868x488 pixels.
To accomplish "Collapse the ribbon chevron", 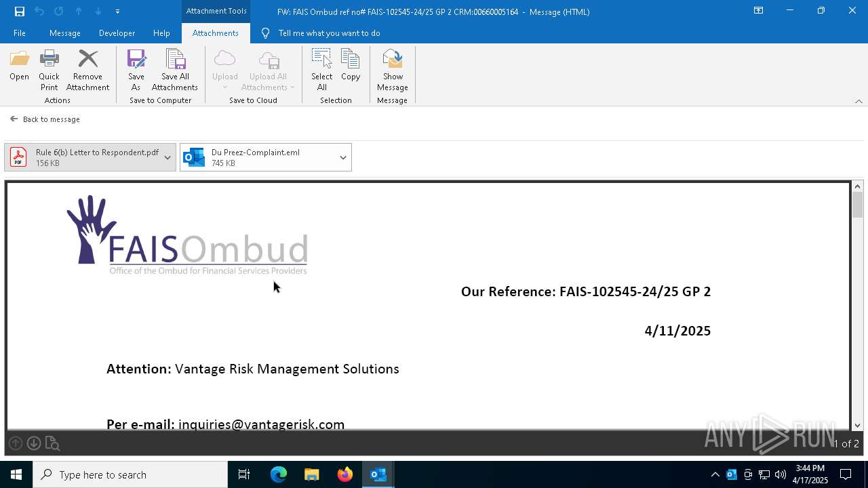I will tap(859, 101).
